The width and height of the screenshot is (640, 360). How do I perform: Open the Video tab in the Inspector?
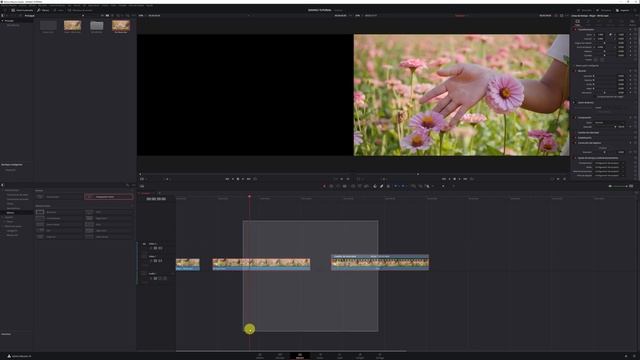(x=578, y=22)
